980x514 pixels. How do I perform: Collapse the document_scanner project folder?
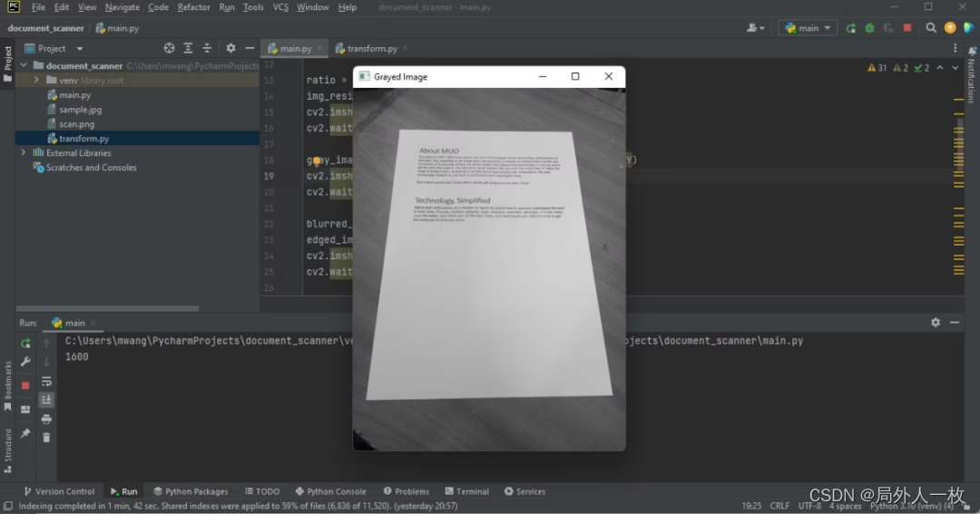click(x=23, y=65)
